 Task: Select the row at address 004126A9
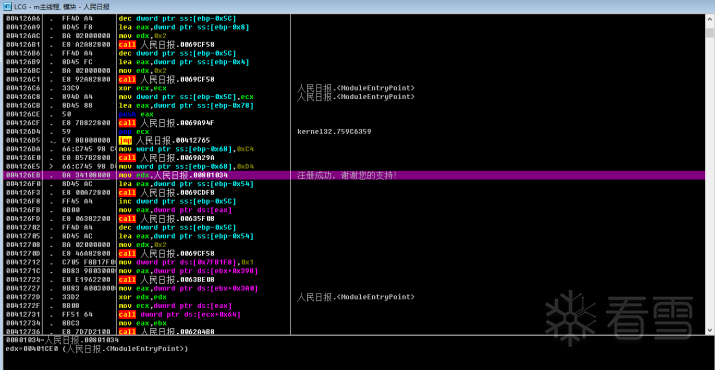354,27
